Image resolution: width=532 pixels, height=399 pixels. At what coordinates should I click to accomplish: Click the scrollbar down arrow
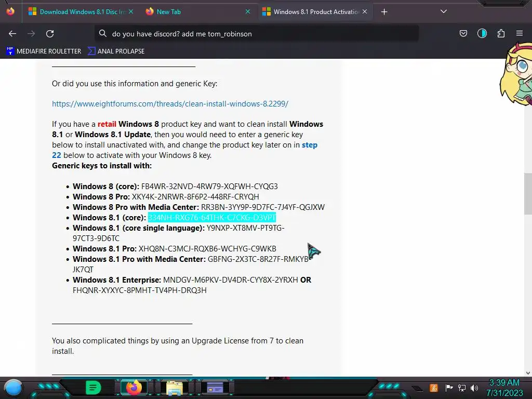pos(528,373)
